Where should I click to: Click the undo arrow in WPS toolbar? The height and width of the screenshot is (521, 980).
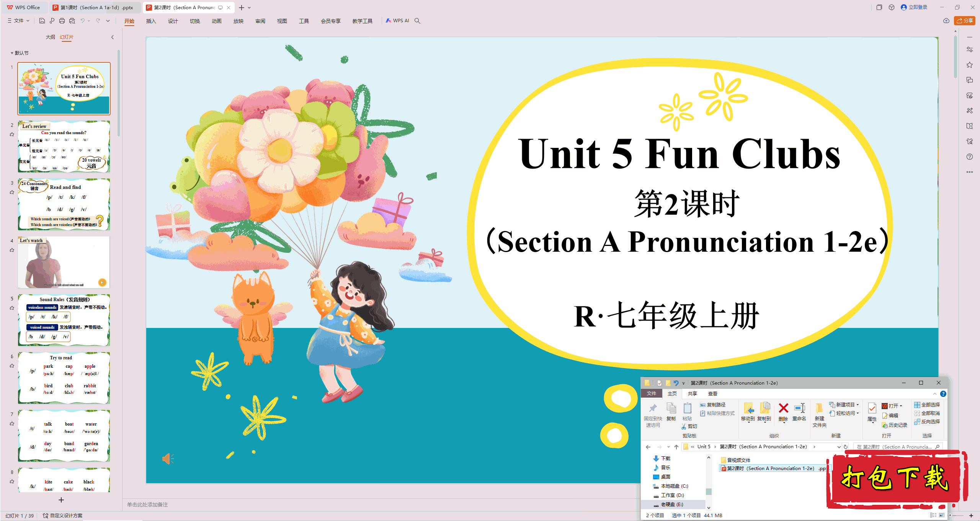(x=82, y=21)
